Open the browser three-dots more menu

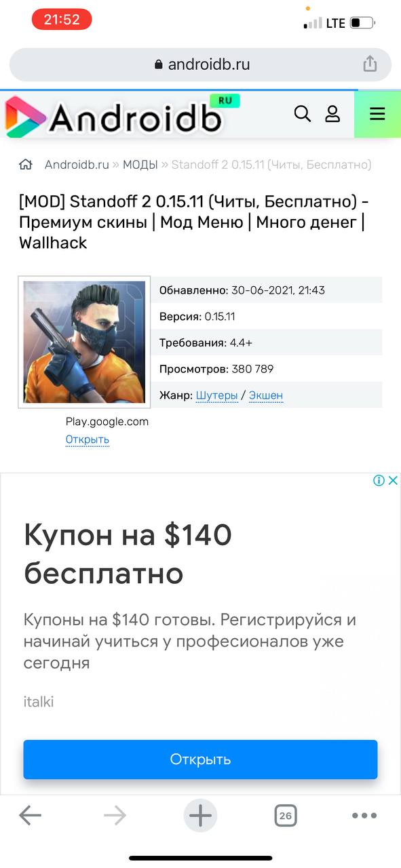pos(364,816)
